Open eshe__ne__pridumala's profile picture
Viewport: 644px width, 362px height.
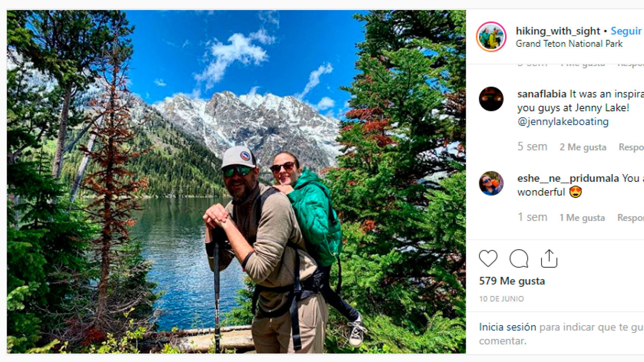tap(491, 183)
